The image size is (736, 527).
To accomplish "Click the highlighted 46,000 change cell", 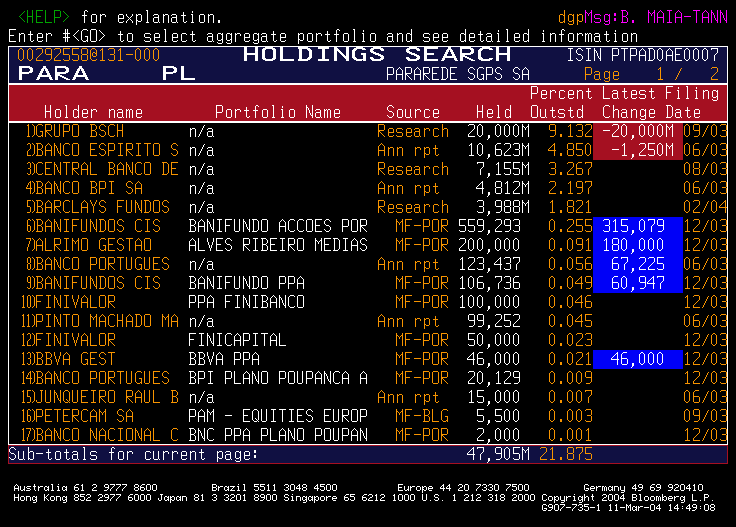I will [638, 359].
